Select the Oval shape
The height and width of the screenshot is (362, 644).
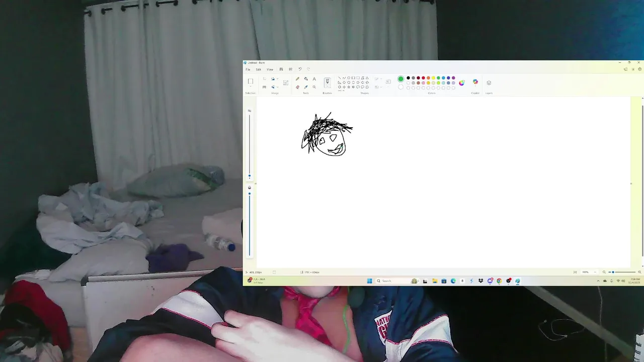click(x=349, y=78)
